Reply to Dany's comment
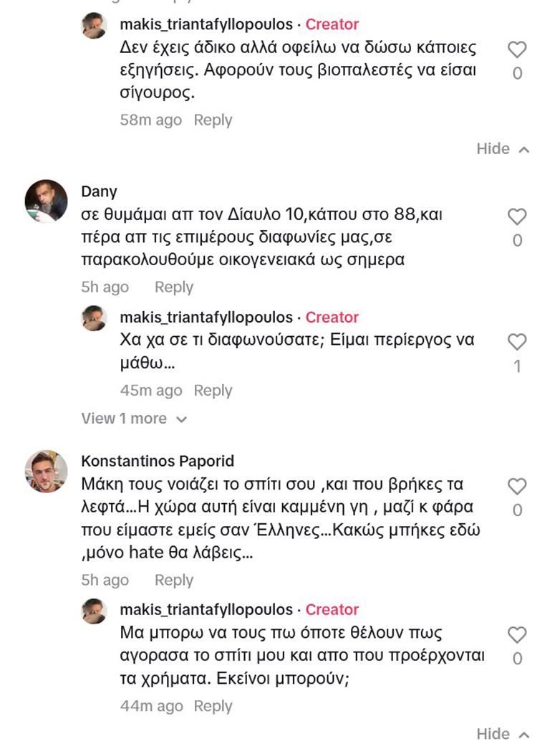The width and height of the screenshot is (560, 754). pyautogui.click(x=174, y=287)
